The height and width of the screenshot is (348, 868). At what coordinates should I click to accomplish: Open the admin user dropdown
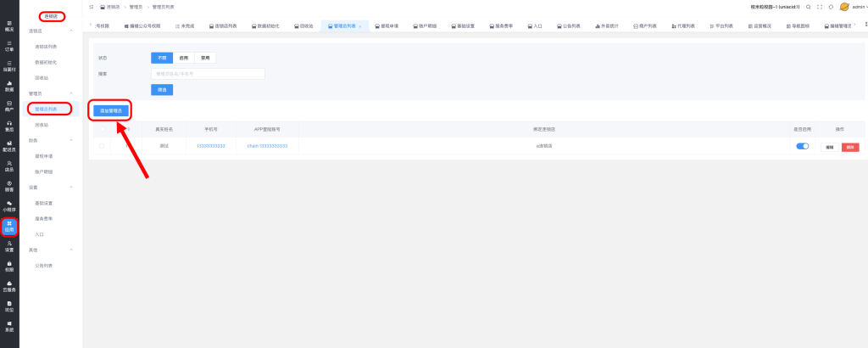click(850, 6)
